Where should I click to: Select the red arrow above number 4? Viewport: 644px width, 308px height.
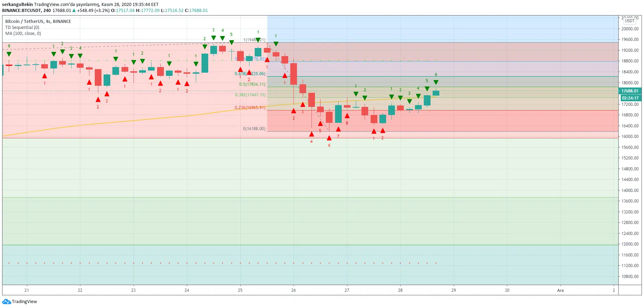(x=311, y=134)
